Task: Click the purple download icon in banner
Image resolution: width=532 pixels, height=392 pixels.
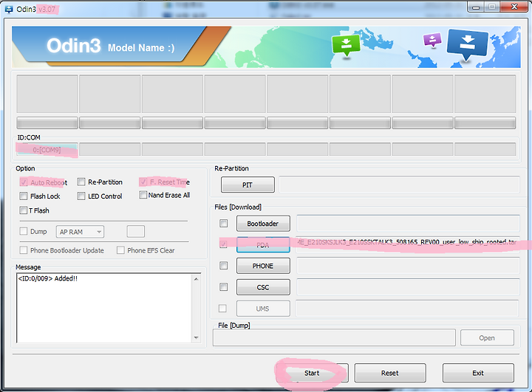Action: (x=432, y=40)
